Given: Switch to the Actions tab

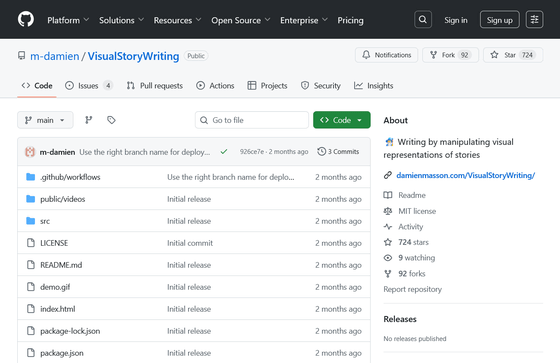Looking at the screenshot, I should 215,86.
